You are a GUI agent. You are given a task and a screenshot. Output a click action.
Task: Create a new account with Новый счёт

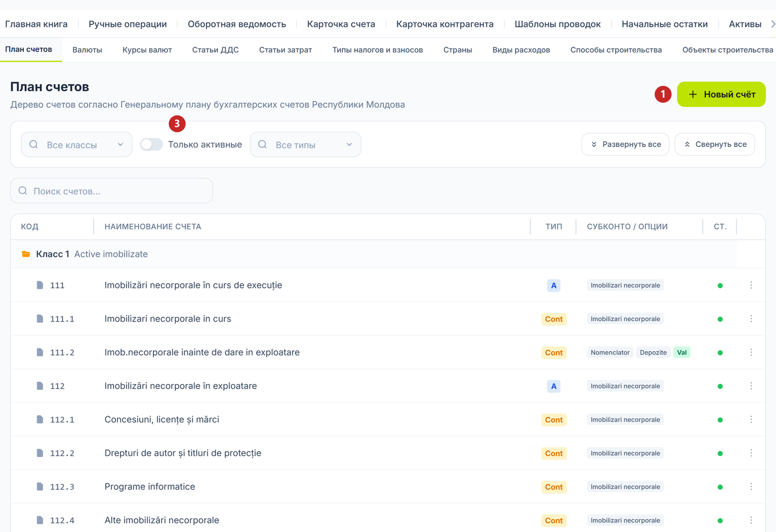[x=721, y=94]
